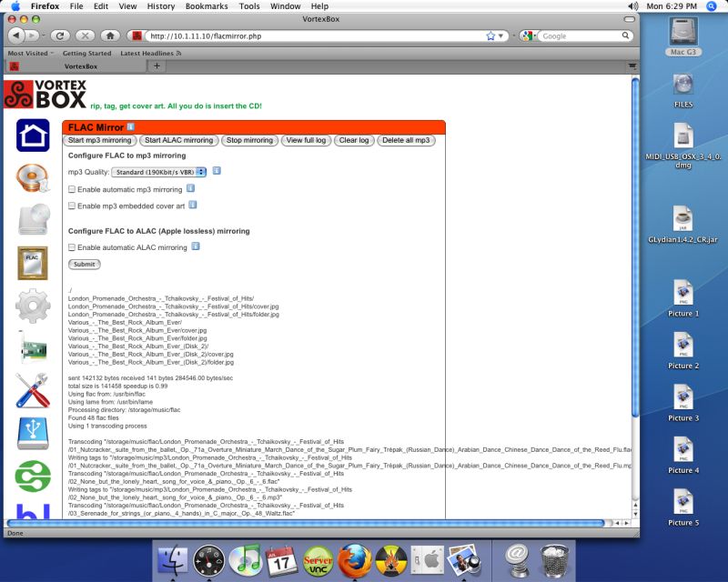Open Spotlight search in the menu bar

click(712, 6)
